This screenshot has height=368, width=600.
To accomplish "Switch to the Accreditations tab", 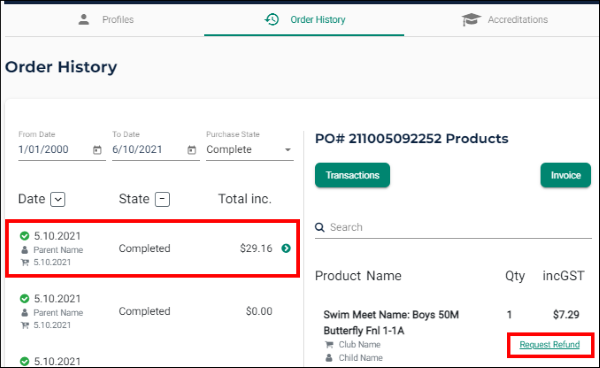I will click(x=504, y=20).
